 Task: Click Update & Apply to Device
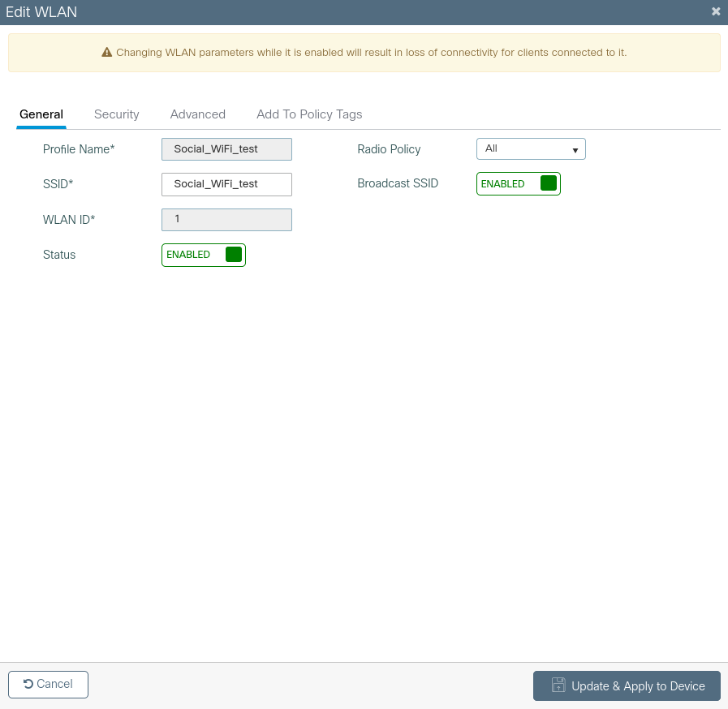[627, 685]
